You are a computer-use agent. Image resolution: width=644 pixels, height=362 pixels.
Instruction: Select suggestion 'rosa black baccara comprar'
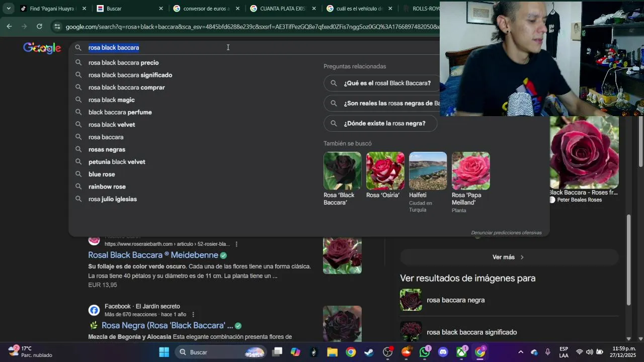click(x=126, y=87)
